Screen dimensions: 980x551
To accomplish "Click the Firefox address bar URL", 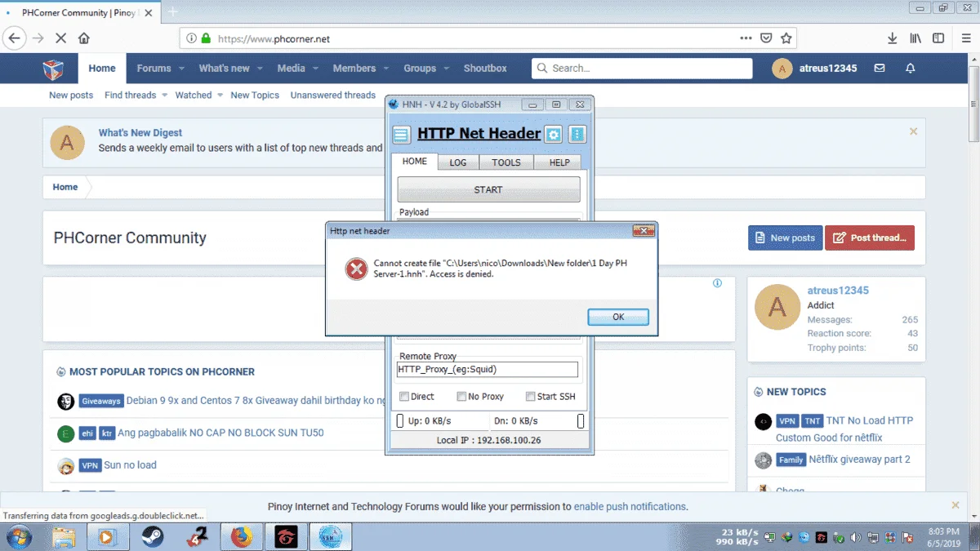I will pos(274,38).
